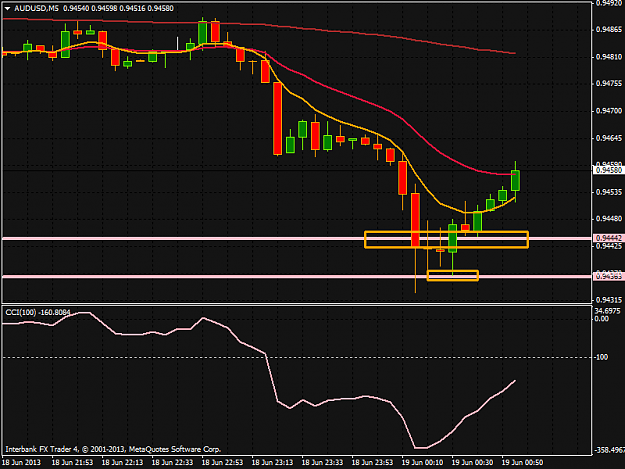Click the 0.94645 price axis label
Screen dimensions: 625x469
[609, 138]
